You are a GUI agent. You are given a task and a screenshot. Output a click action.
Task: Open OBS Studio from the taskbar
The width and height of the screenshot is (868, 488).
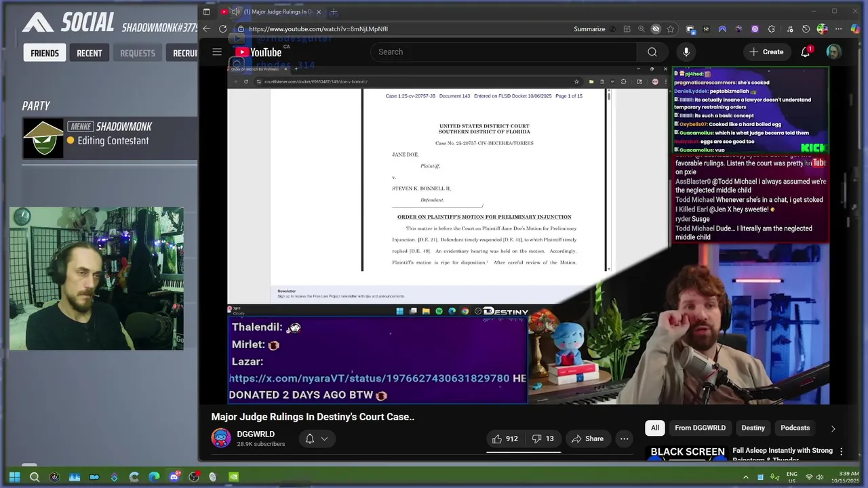(194, 476)
